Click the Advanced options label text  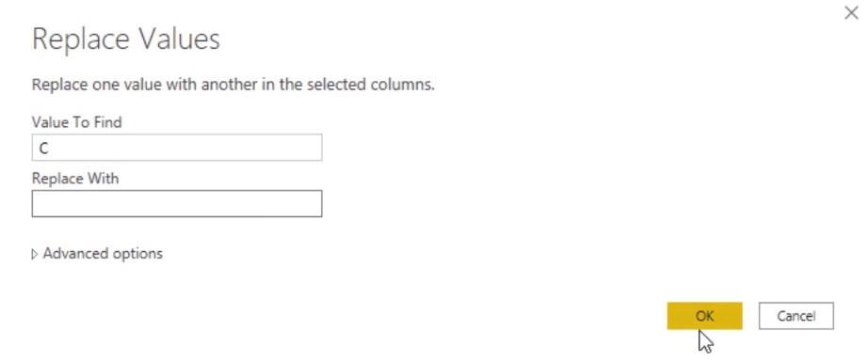pyautogui.click(x=103, y=253)
